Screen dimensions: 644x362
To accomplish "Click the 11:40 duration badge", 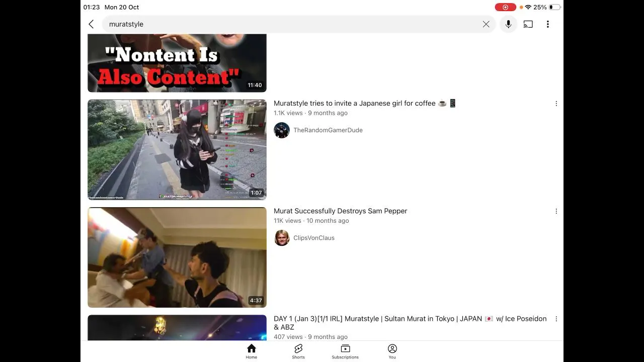I will [255, 85].
